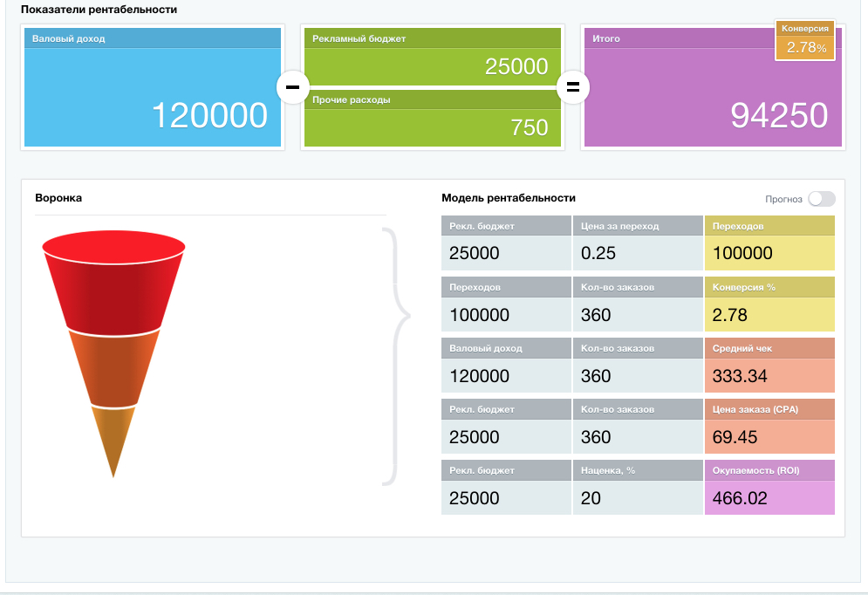This screenshot has height=595, width=868.
Task: Click the Средний чек 333.34 cell
Action: tap(769, 375)
